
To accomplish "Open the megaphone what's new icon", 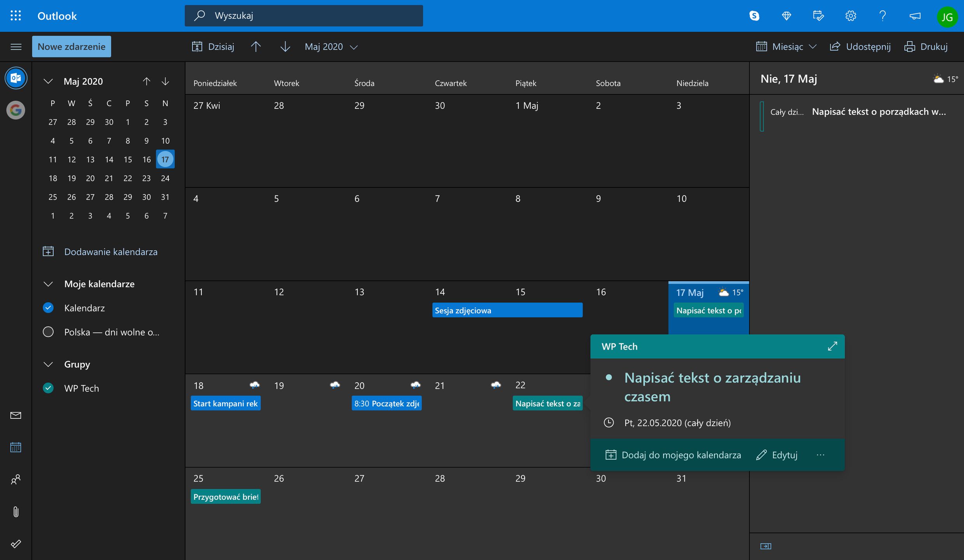I will pos(915,16).
